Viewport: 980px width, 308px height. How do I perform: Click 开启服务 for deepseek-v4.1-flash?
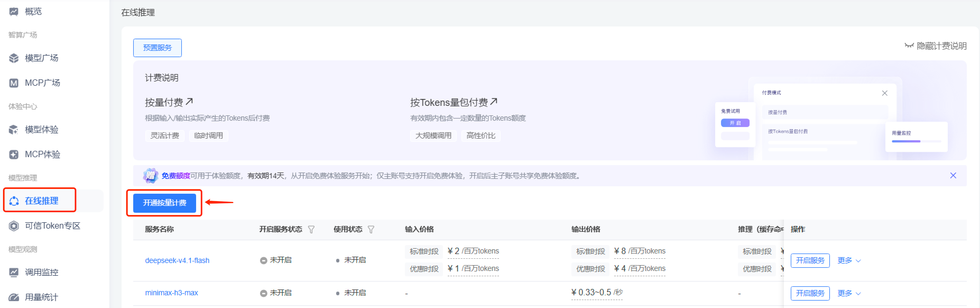click(x=810, y=260)
